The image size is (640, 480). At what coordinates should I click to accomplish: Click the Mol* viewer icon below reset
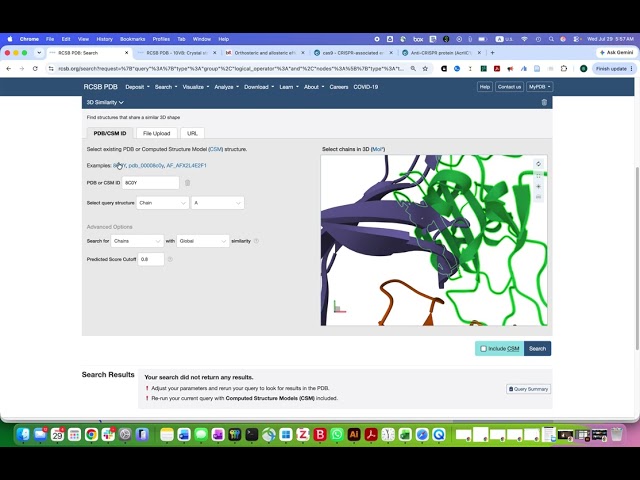[538, 176]
